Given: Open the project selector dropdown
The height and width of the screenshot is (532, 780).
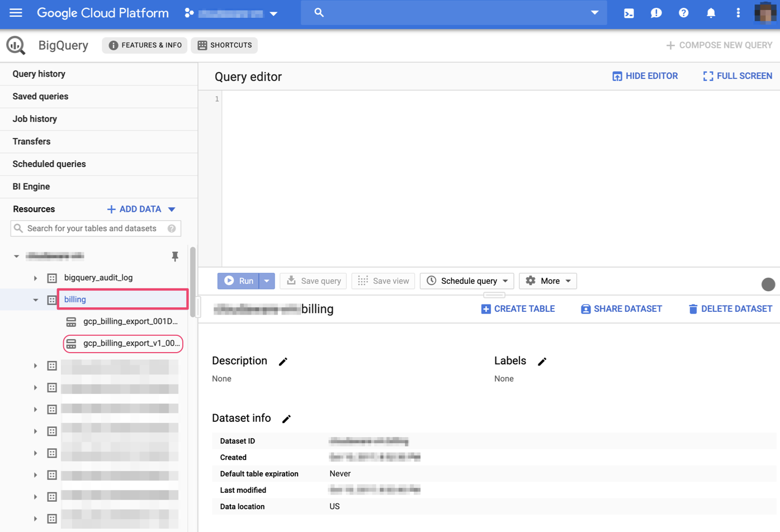Looking at the screenshot, I should [231, 13].
